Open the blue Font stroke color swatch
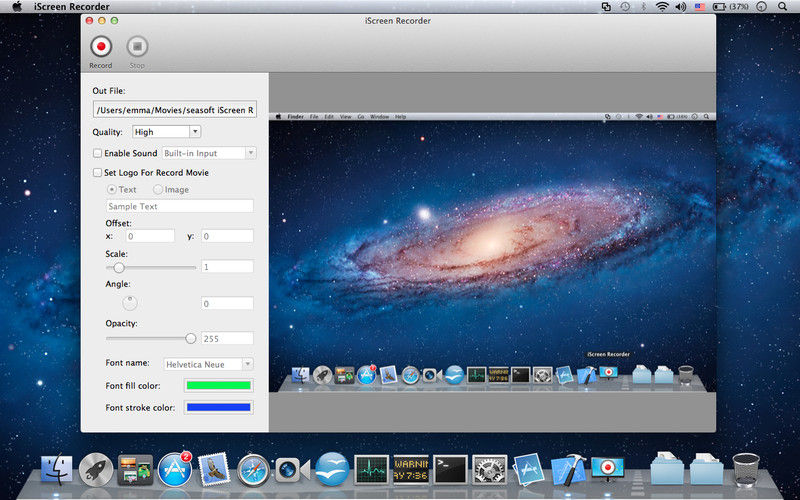800x500 pixels. click(x=219, y=407)
